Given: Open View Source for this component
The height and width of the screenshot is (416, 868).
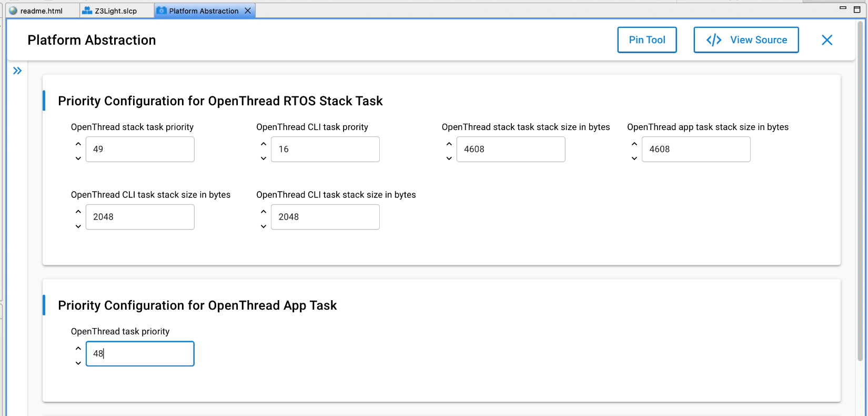Looking at the screenshot, I should click(x=745, y=40).
